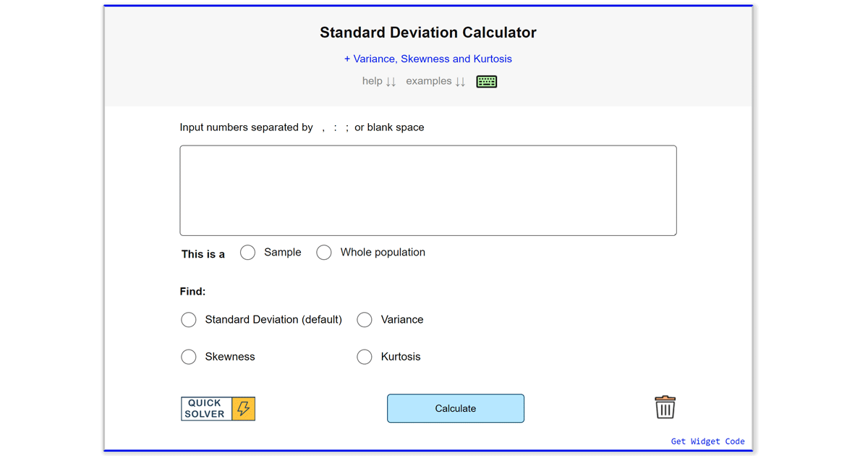The height and width of the screenshot is (456, 868).
Task: Select the Whole population option
Action: tap(323, 252)
